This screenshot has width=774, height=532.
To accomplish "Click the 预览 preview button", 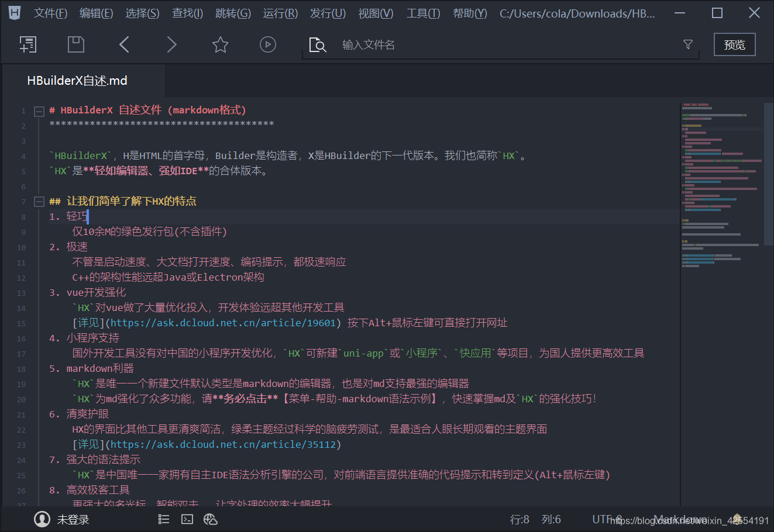I will click(x=734, y=44).
